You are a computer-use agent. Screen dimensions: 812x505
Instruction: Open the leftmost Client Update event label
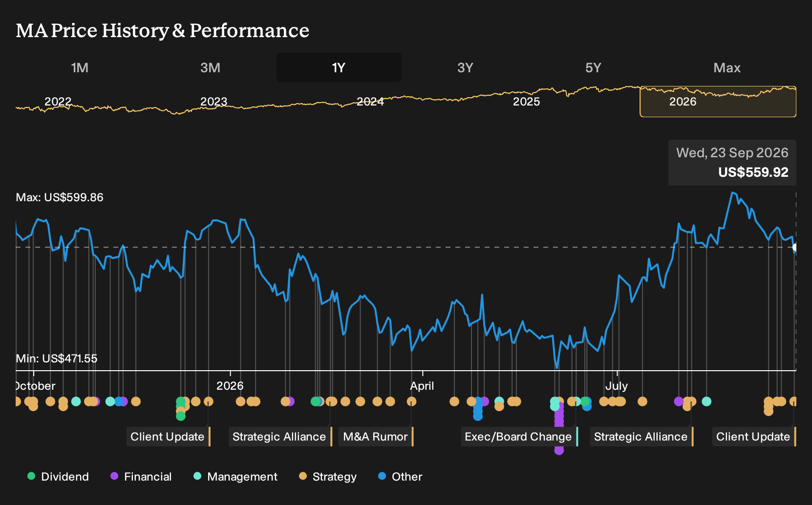click(x=169, y=437)
